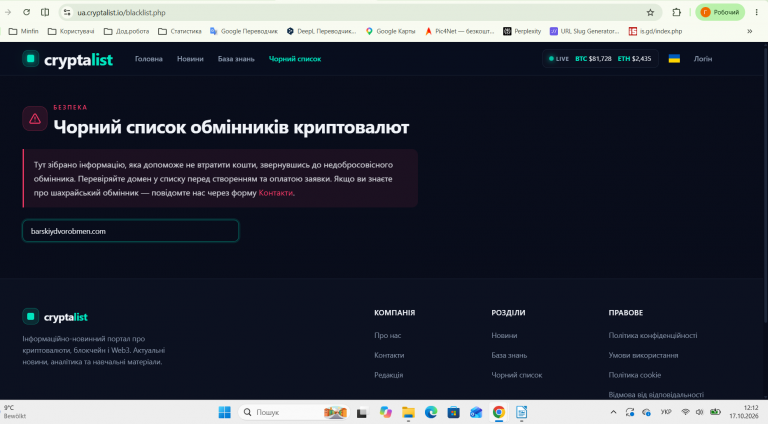Select the Чорний список nav item

295,59
